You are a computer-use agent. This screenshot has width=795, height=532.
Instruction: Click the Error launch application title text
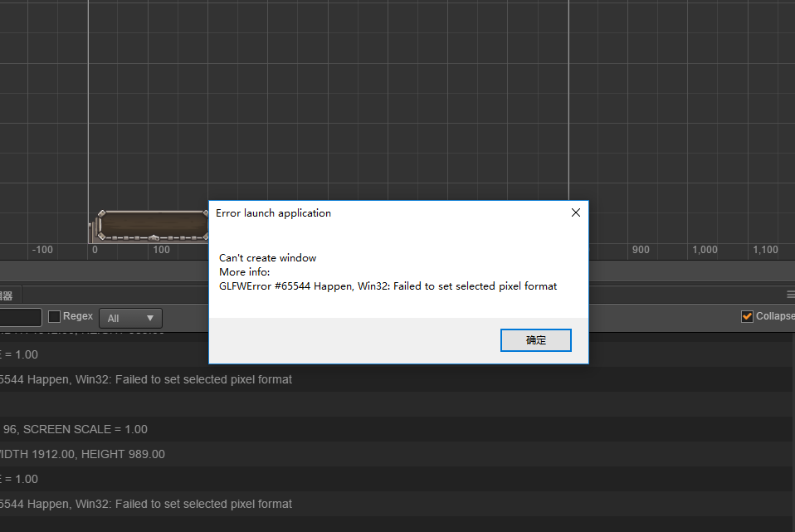tap(273, 213)
